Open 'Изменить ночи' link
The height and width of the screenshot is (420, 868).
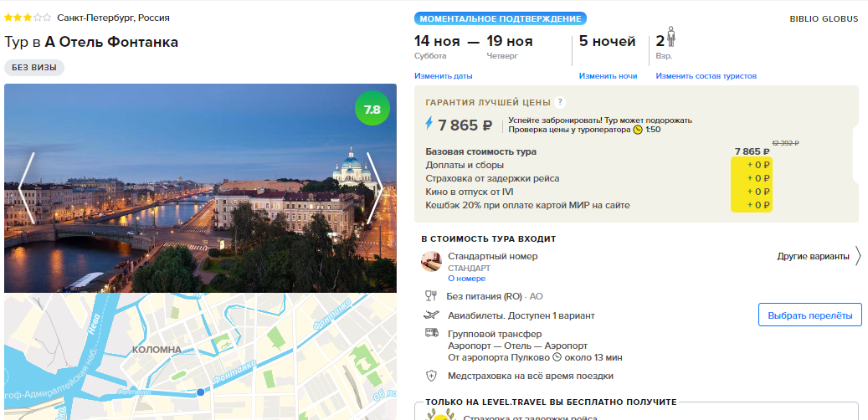pyautogui.click(x=608, y=76)
